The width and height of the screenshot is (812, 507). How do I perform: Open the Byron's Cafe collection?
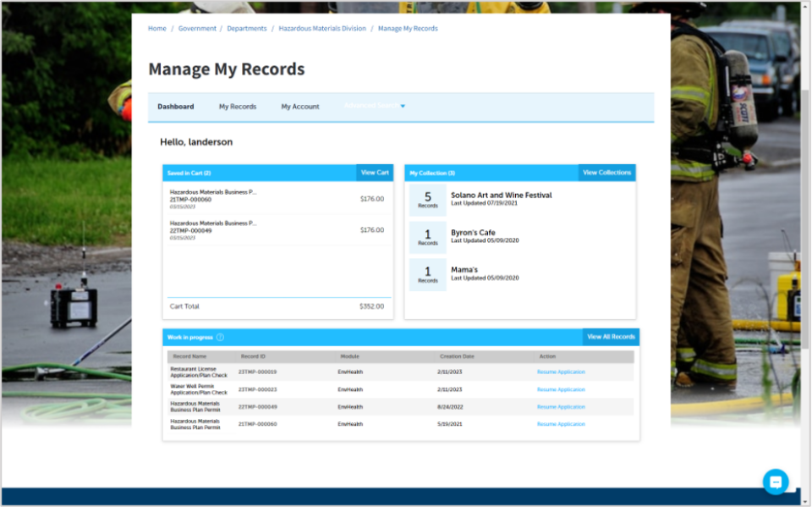pyautogui.click(x=473, y=231)
